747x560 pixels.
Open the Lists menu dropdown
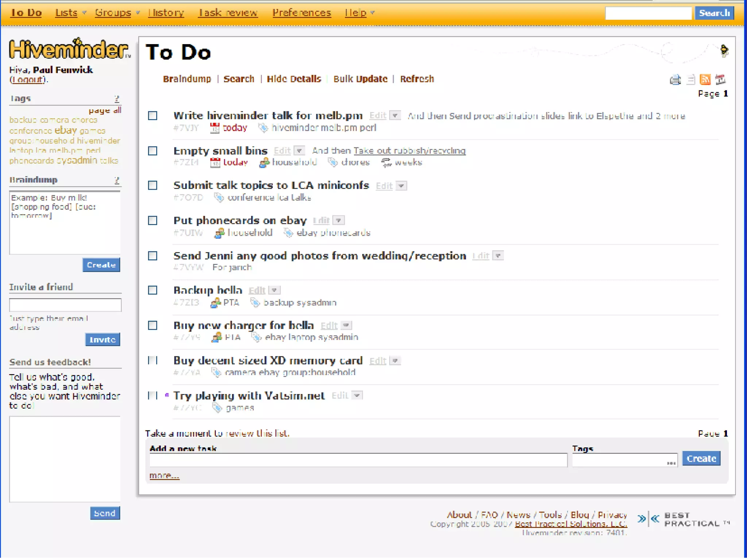70,13
